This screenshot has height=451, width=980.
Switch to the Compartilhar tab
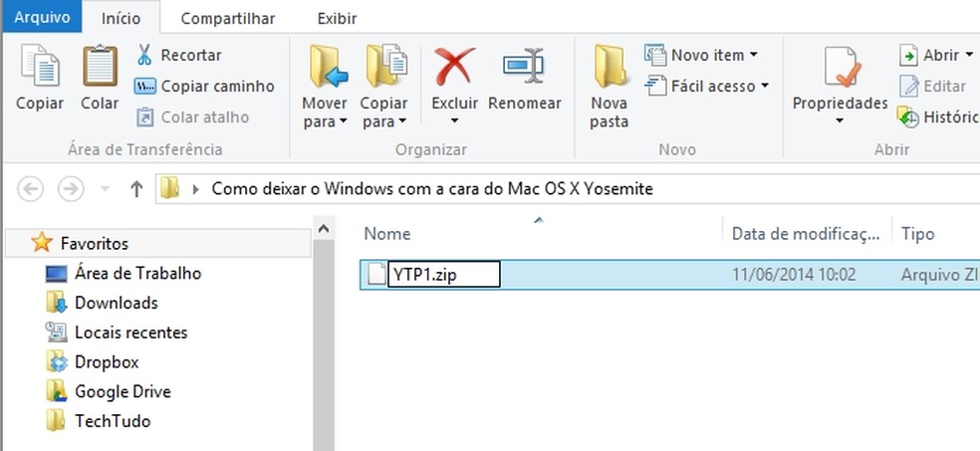pyautogui.click(x=228, y=18)
